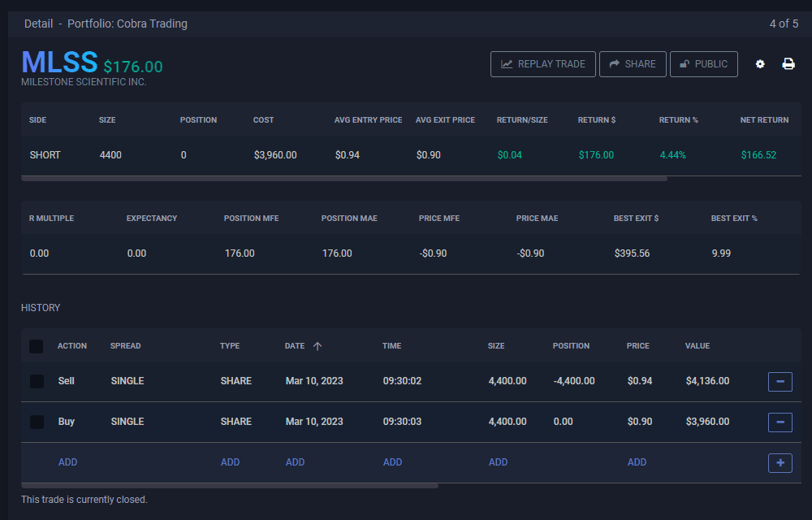The height and width of the screenshot is (520, 812).
Task: Click the printer icon
Action: pos(788,64)
